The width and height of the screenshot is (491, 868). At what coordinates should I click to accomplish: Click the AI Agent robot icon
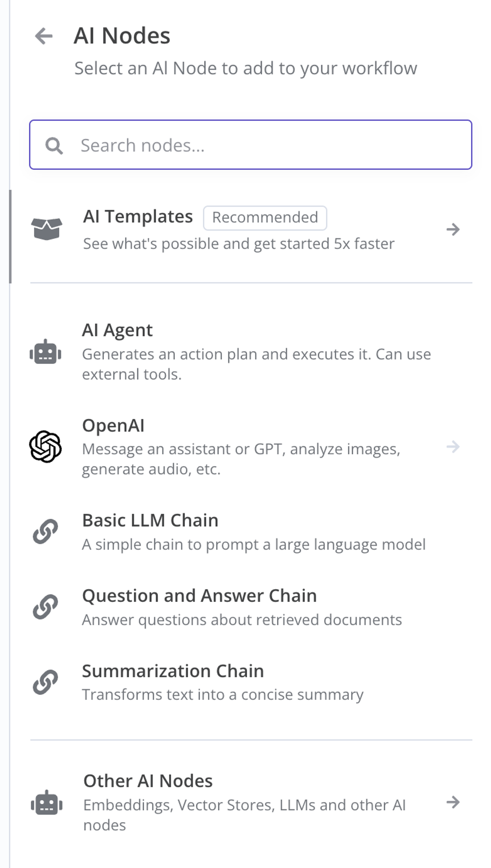[45, 352]
